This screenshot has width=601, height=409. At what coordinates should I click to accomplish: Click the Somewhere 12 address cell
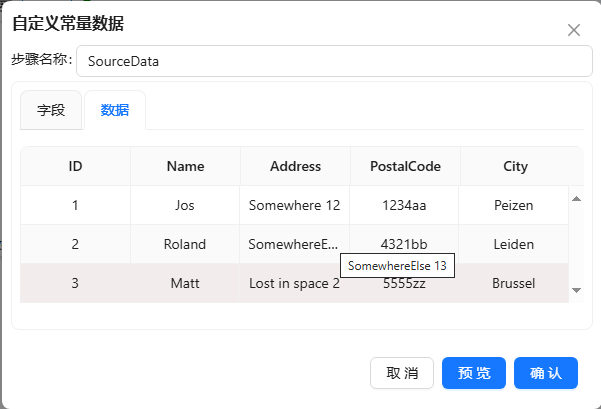[x=294, y=205]
